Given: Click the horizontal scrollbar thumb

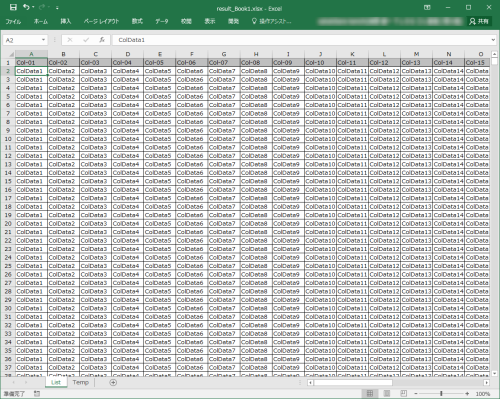Looking at the screenshot, I should [x=353, y=383].
